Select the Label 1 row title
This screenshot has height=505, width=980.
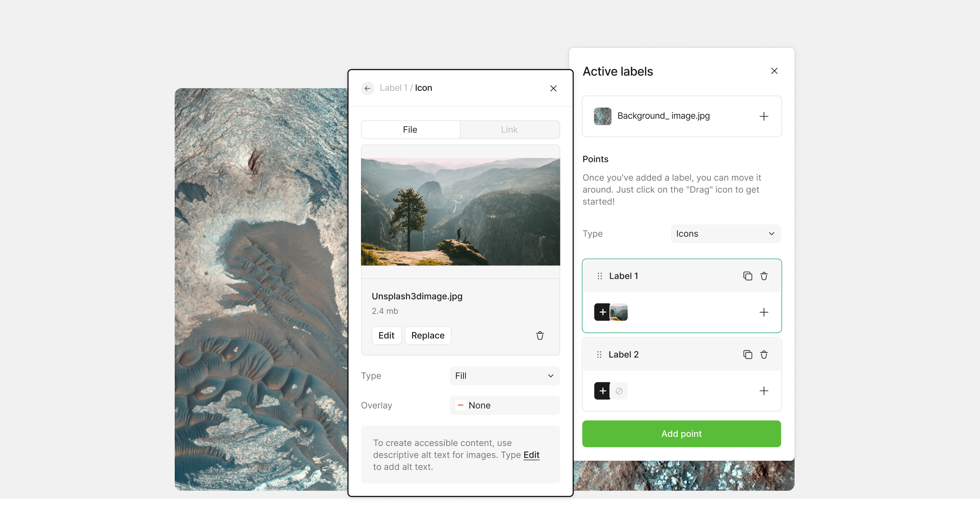[623, 276]
